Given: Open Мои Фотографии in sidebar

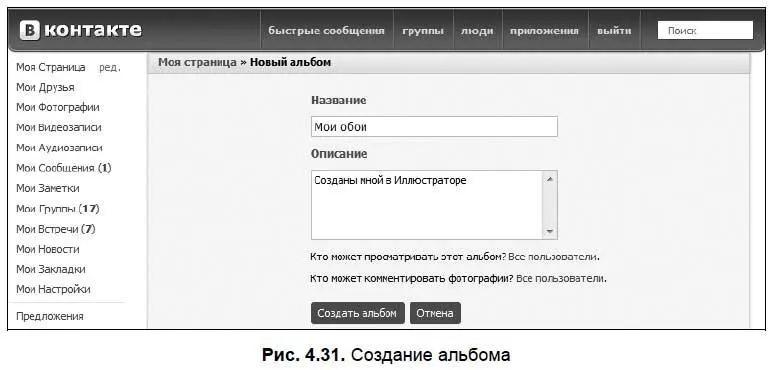Looking at the screenshot, I should point(58,107).
